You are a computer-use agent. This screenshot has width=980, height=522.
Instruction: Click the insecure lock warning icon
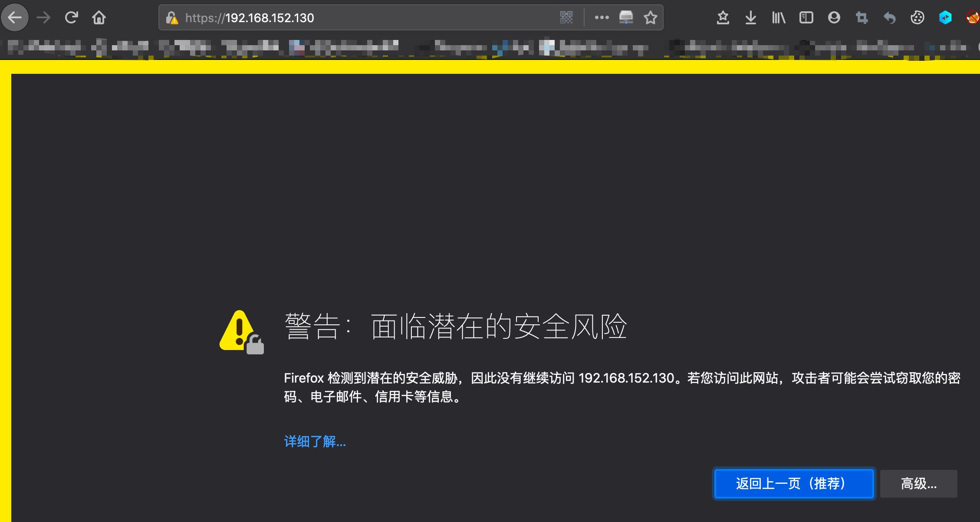tap(172, 18)
